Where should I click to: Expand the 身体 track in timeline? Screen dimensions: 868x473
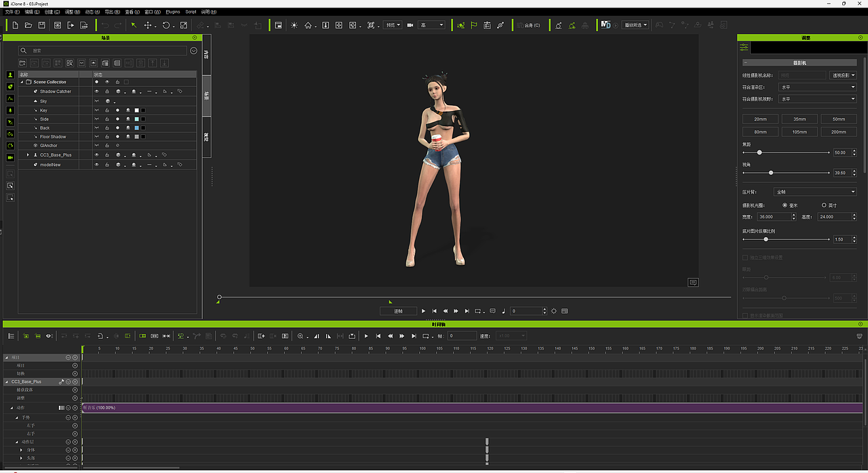click(x=21, y=450)
